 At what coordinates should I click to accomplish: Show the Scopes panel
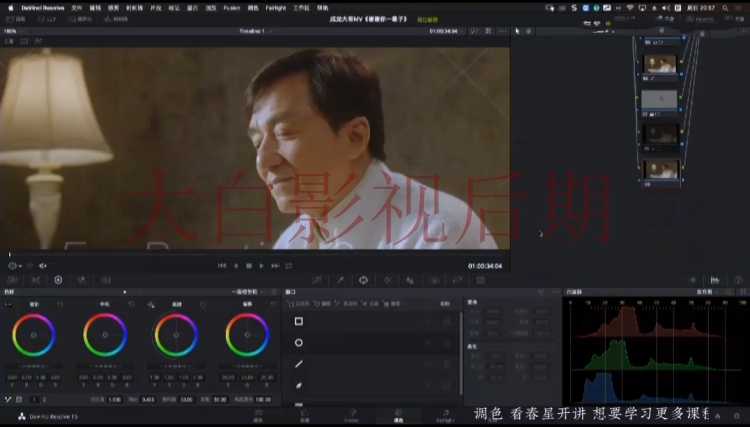pos(715,280)
